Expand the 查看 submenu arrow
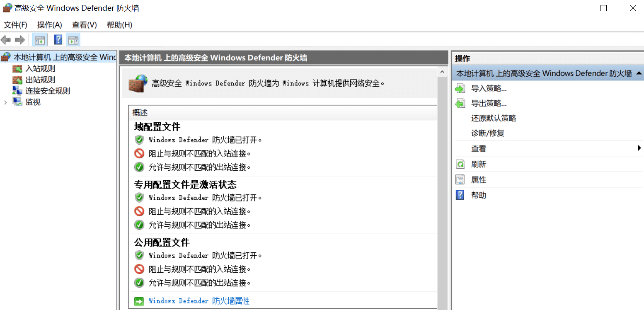 tap(639, 148)
